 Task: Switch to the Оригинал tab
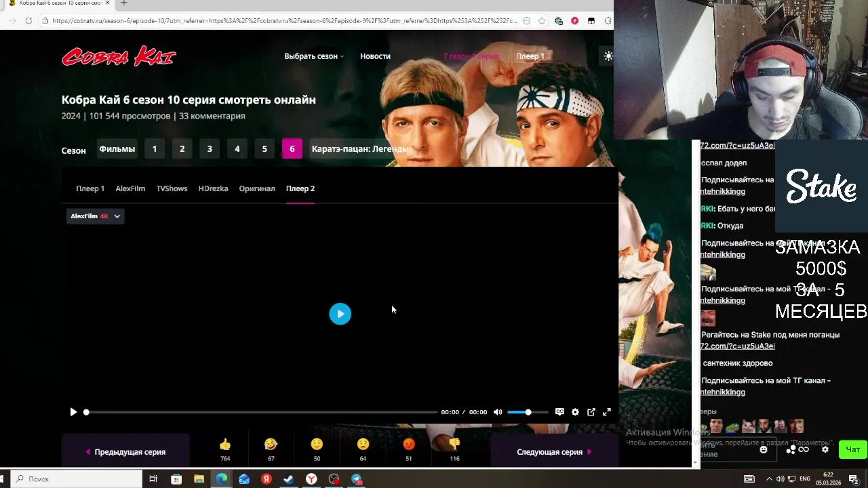click(x=257, y=188)
